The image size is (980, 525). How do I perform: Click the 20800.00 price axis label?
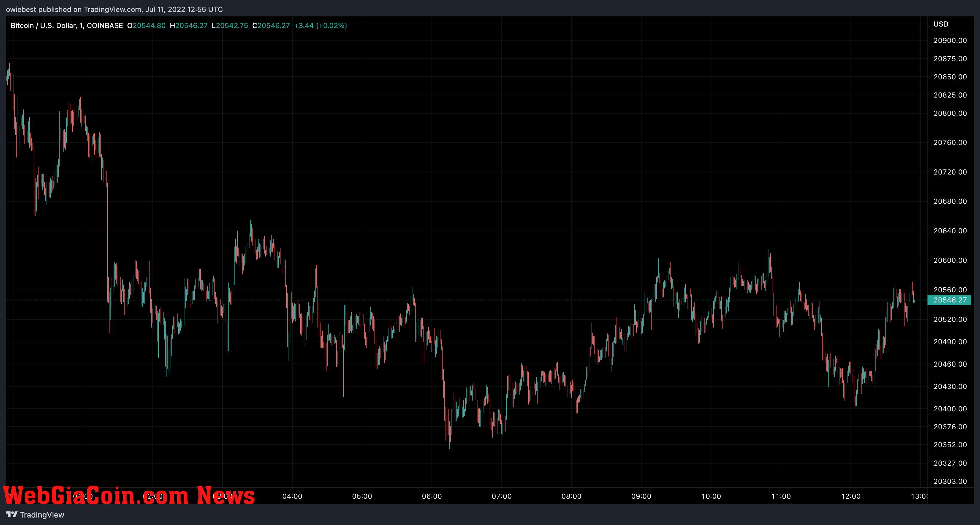950,113
